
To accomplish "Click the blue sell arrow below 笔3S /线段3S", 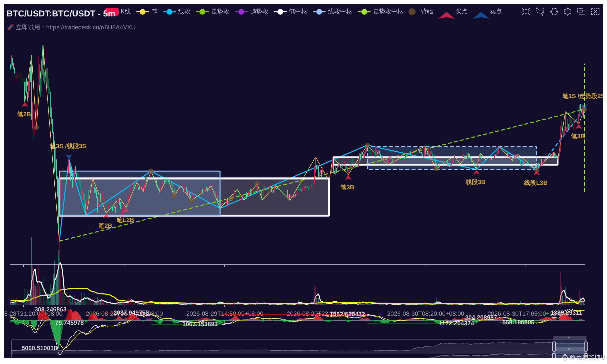I will (x=69, y=157).
